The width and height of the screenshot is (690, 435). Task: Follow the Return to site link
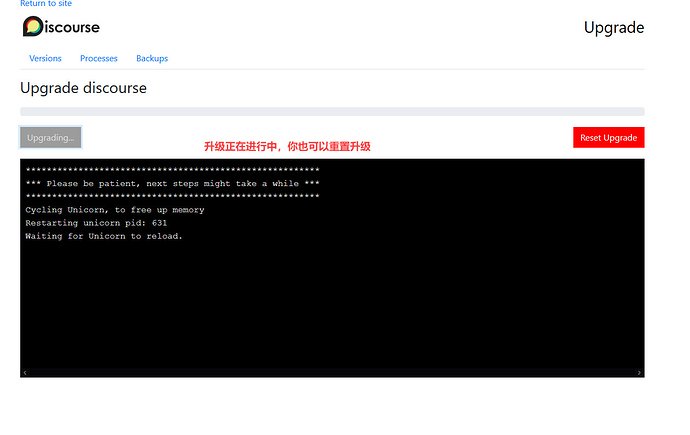[x=46, y=4]
